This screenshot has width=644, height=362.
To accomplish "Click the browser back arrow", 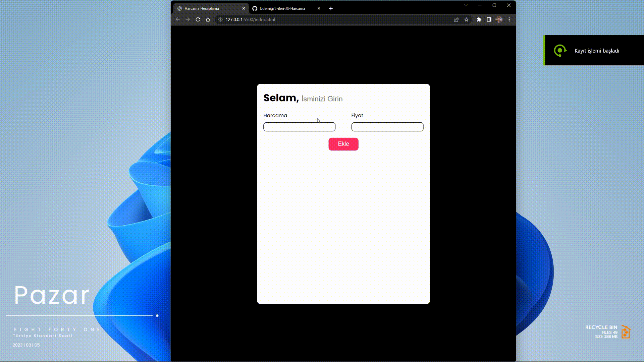I will 178,19.
